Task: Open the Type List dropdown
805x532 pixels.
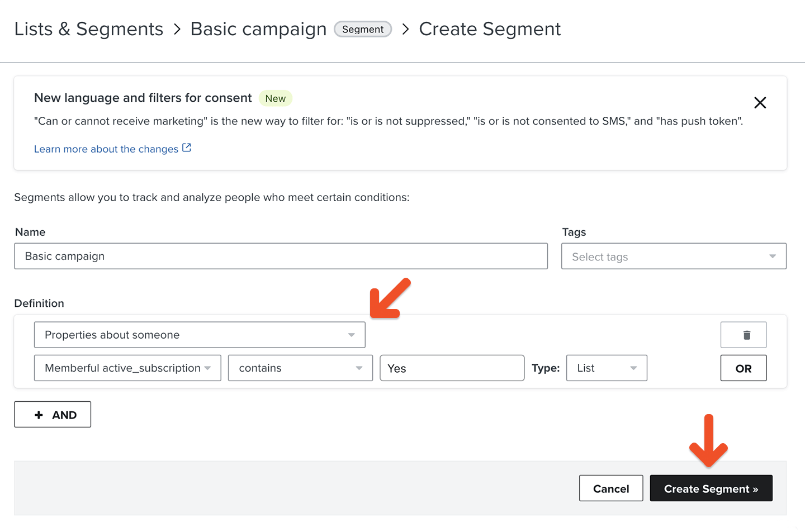Action: tap(607, 368)
